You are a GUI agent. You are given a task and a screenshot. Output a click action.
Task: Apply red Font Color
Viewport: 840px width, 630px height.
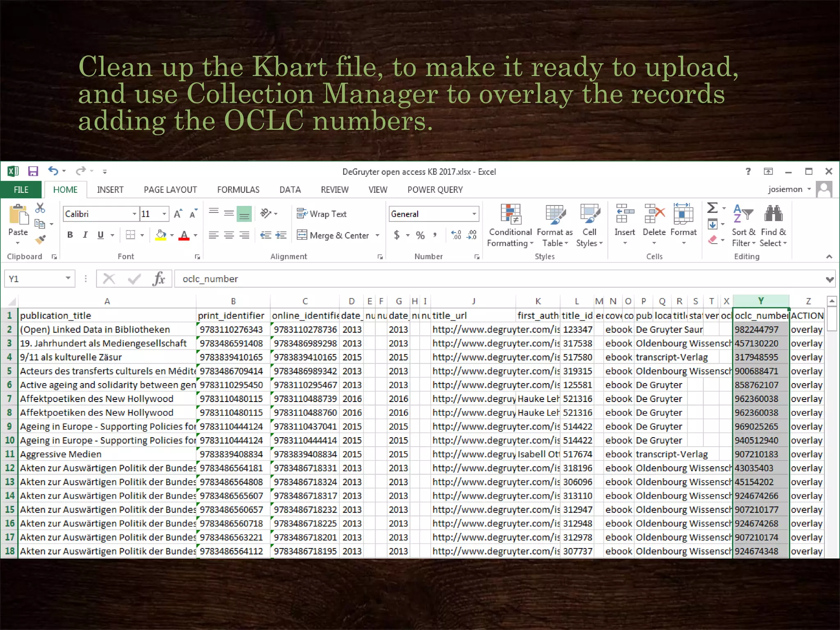(x=184, y=235)
